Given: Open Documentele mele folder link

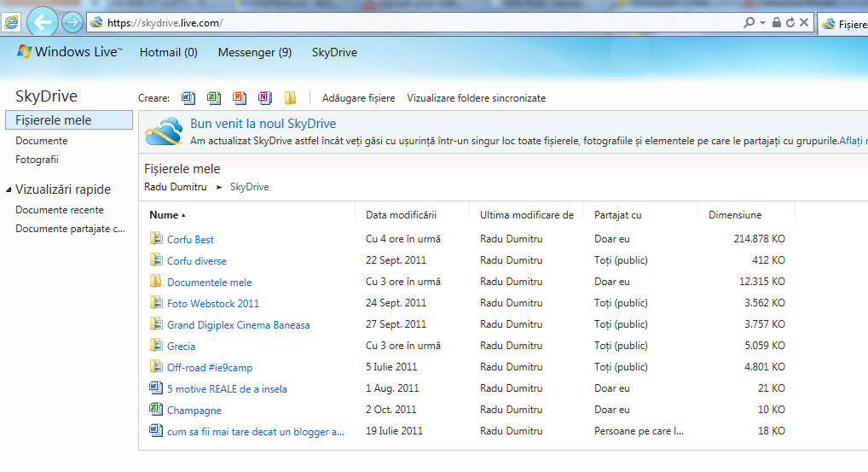Looking at the screenshot, I should (209, 282).
